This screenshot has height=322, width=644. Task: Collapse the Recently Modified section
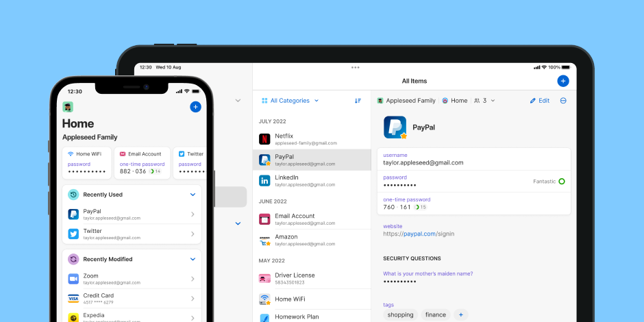pyautogui.click(x=193, y=259)
